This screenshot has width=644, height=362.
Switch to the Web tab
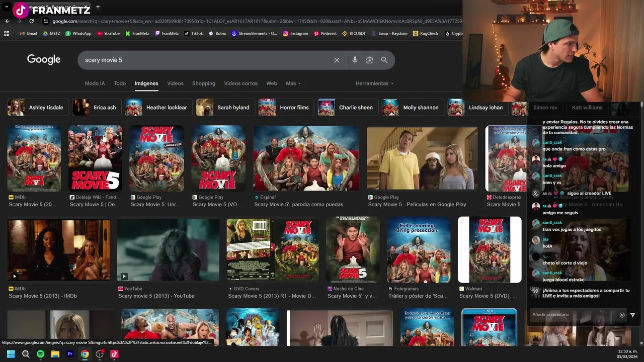click(x=272, y=83)
